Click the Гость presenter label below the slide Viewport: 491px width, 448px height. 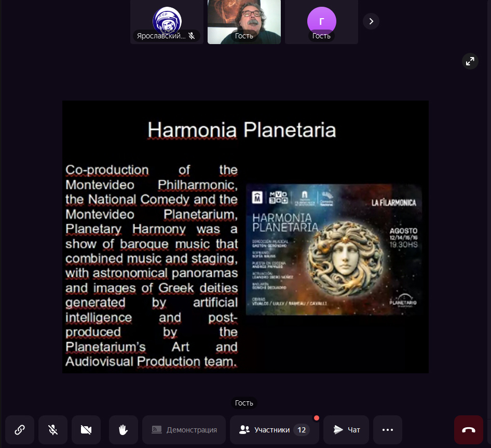pyautogui.click(x=244, y=403)
